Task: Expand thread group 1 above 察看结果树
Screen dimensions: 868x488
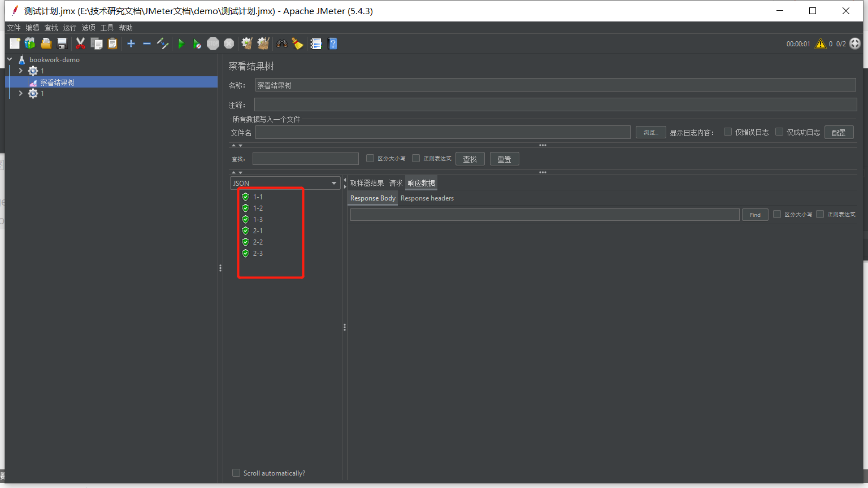Action: coord(21,71)
